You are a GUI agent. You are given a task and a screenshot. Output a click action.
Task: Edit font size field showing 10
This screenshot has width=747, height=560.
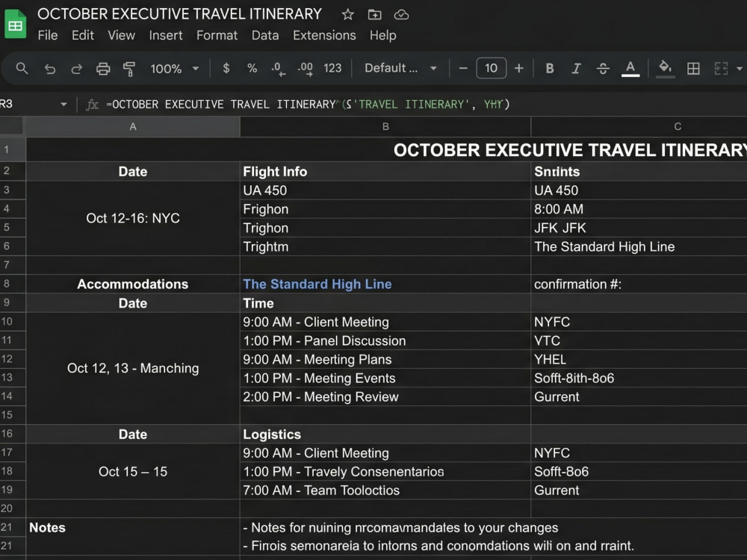(492, 68)
